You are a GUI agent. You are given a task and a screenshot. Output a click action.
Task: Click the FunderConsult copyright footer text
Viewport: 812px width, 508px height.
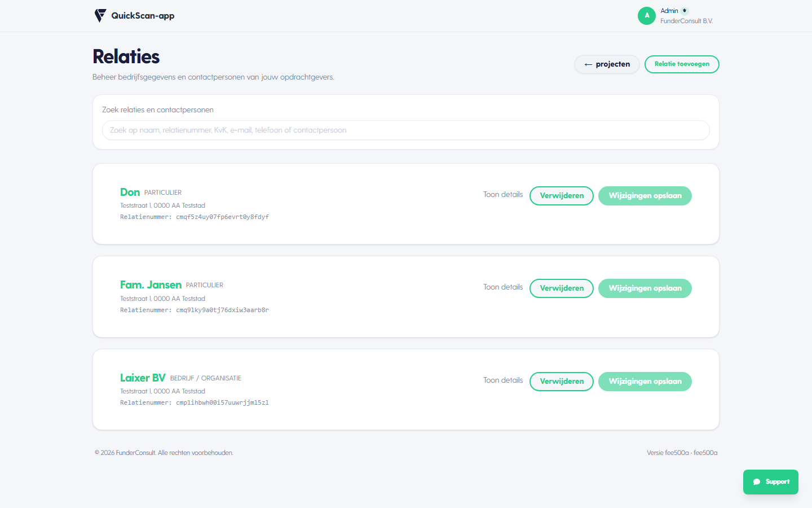click(x=164, y=453)
